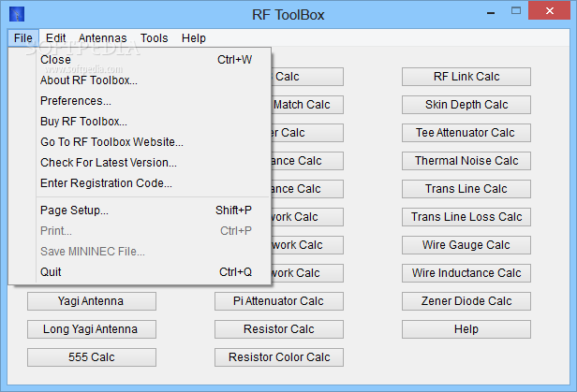Image resolution: width=577 pixels, height=392 pixels.
Task: Open the Resistor Color Calc
Action: pyautogui.click(x=279, y=357)
